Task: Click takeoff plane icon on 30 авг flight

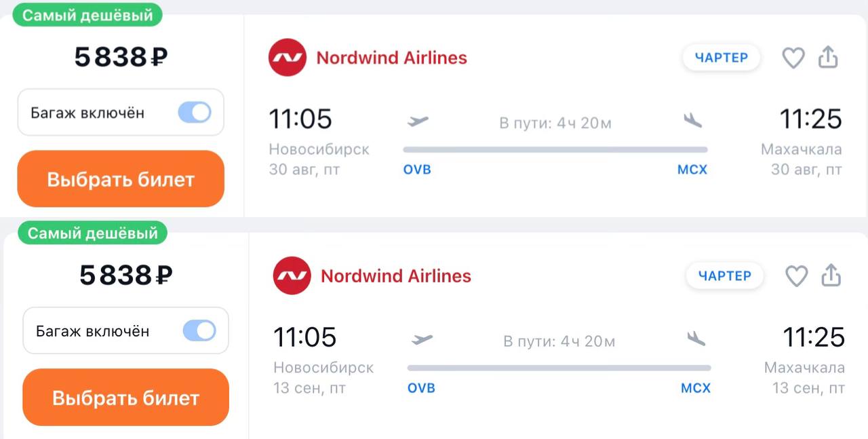Action: [x=418, y=121]
